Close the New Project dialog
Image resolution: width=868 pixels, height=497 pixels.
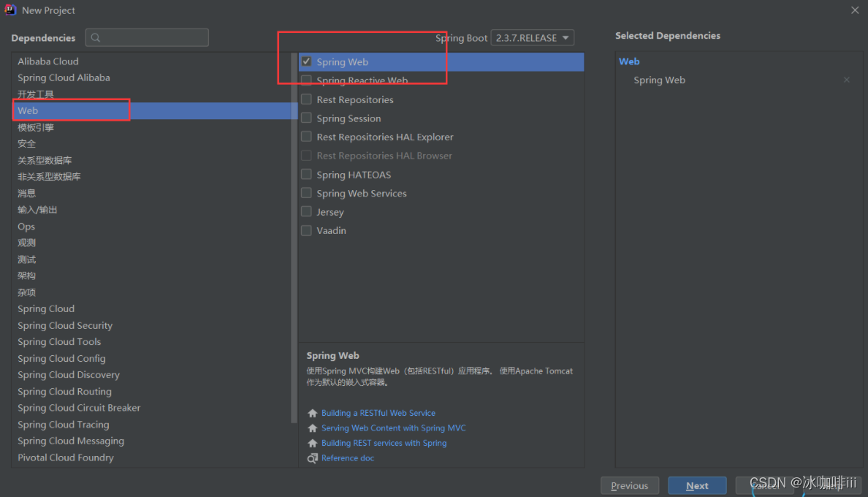click(855, 10)
